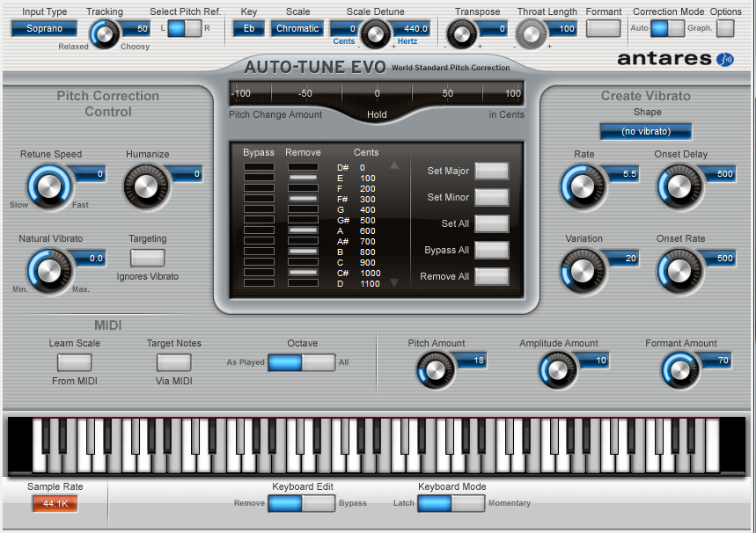756x533 pixels.
Task: Toggle Targeting Ignores Vibrato button
Action: coord(148,258)
